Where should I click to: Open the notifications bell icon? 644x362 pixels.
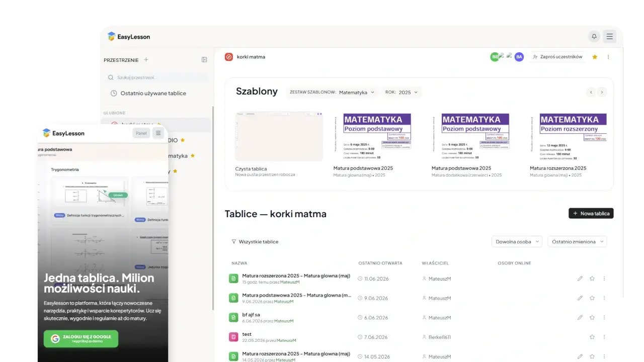coord(594,36)
